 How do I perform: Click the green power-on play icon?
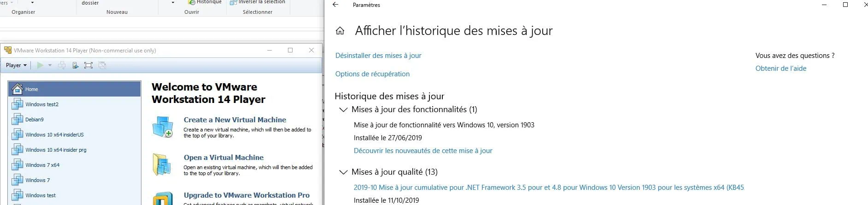tap(40, 65)
